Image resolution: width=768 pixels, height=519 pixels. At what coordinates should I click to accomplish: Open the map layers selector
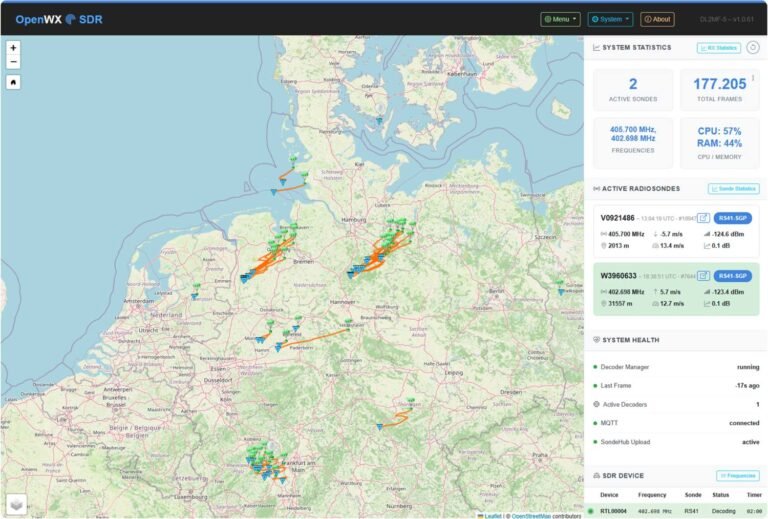point(16,504)
